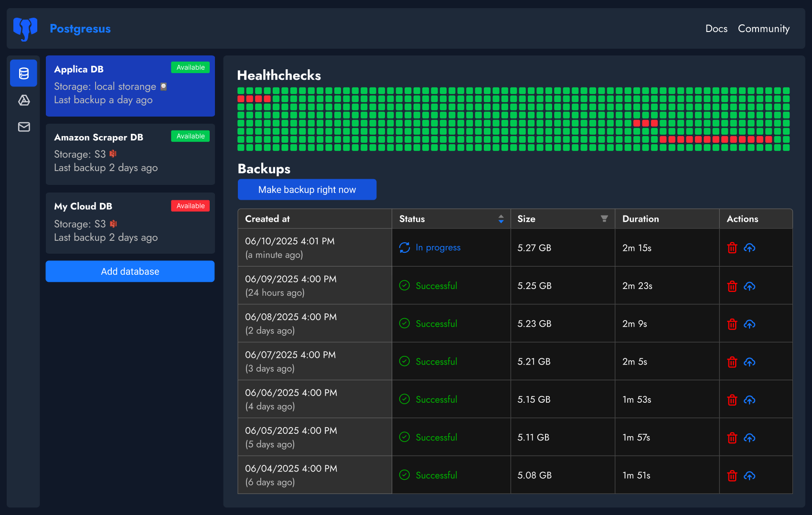Sort backups using the Status column arrows
Image resolution: width=812 pixels, height=515 pixels.
[x=501, y=219]
